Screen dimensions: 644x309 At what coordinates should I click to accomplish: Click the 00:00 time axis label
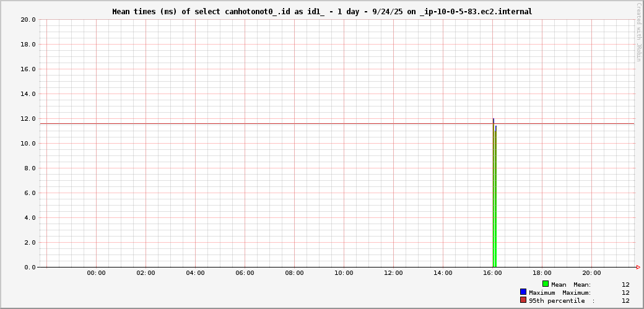pos(96,273)
